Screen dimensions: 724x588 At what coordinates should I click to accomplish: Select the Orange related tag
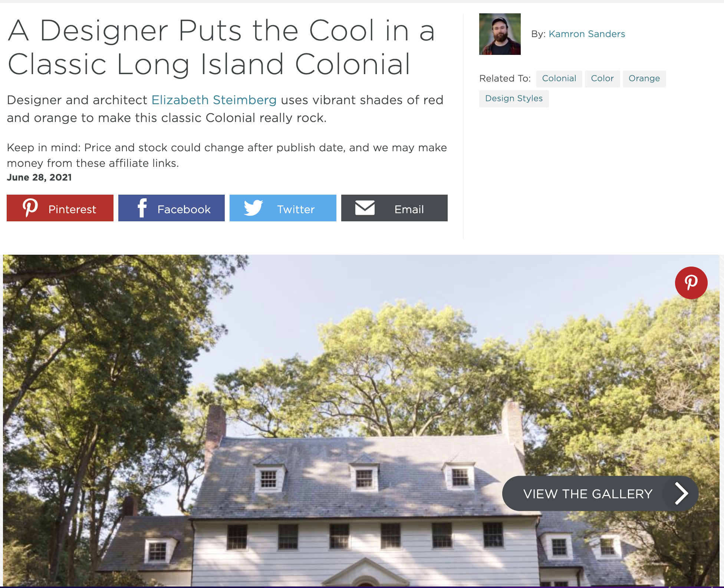[x=644, y=79]
